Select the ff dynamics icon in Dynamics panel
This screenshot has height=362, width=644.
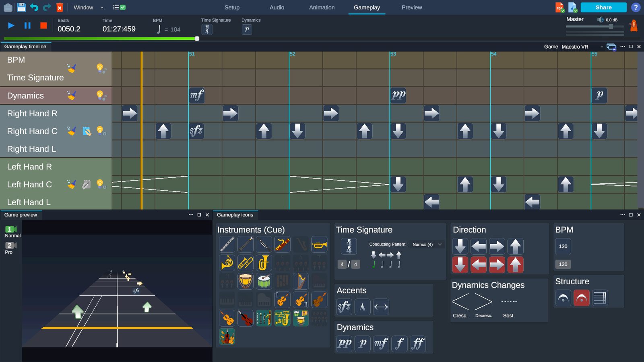418,343
